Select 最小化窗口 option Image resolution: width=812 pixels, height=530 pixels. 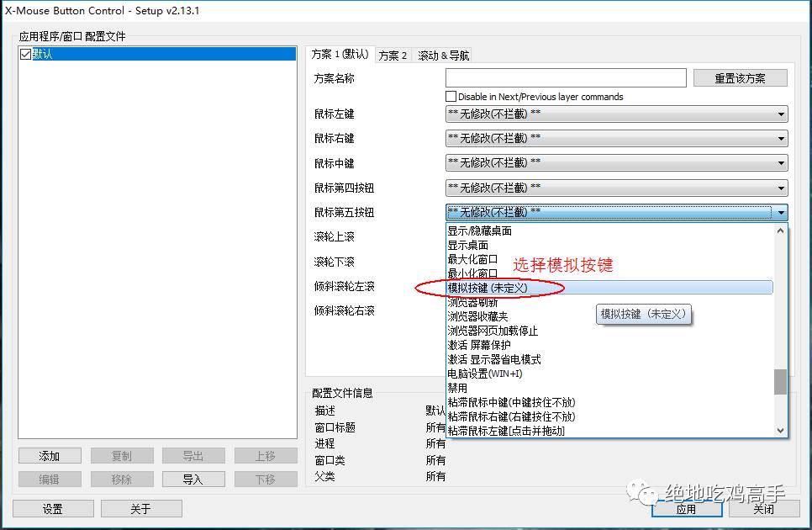click(x=472, y=273)
